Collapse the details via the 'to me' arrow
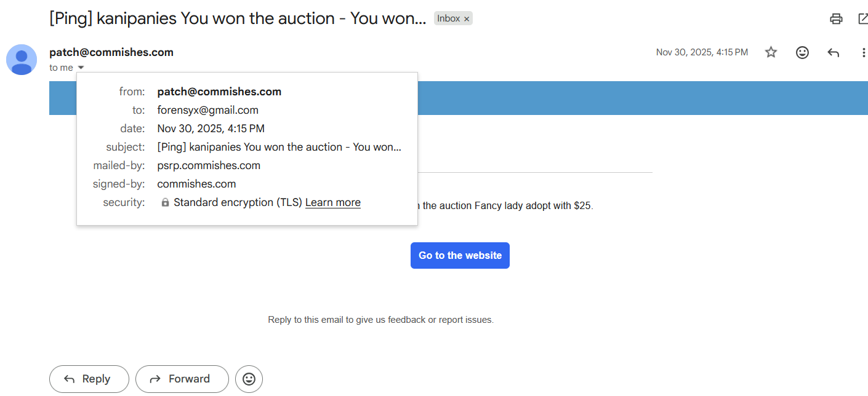868x396 pixels. point(81,68)
